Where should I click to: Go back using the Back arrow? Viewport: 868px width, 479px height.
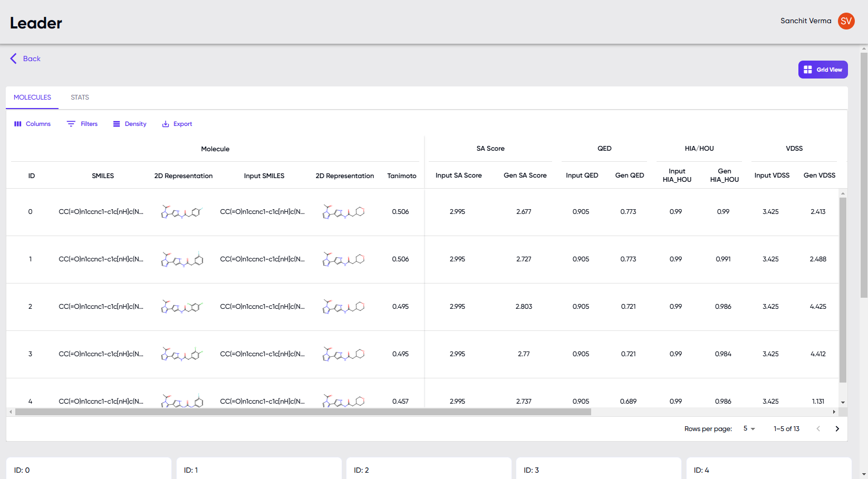pyautogui.click(x=25, y=58)
